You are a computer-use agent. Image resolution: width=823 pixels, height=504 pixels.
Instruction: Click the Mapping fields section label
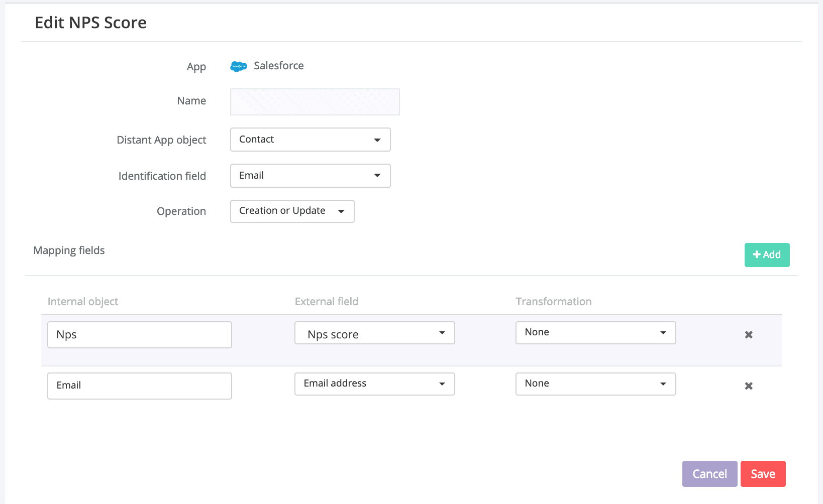click(x=69, y=250)
